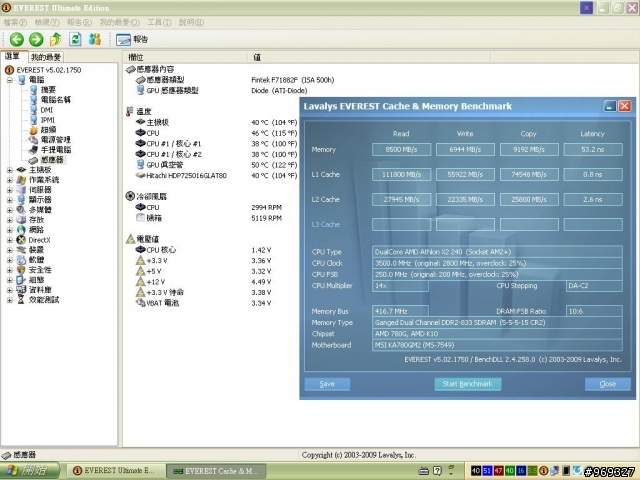
Task: Open the 說明(H) help menu
Action: 191,22
